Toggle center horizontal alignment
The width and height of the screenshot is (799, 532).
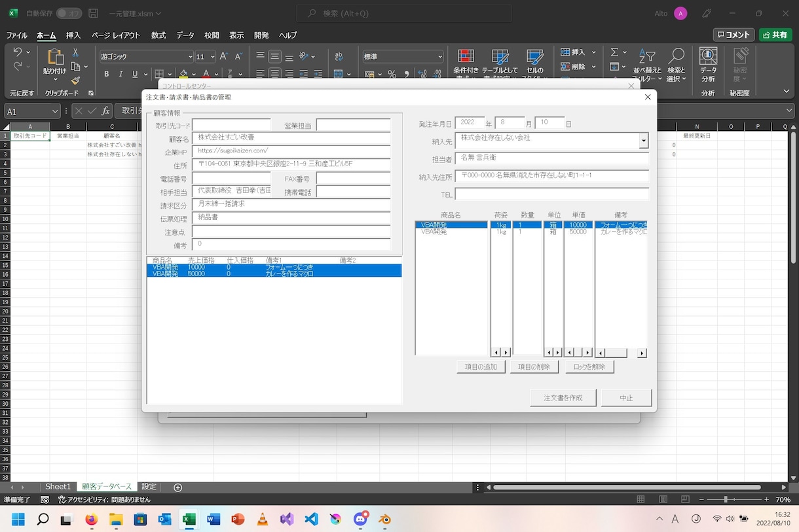pos(275,74)
